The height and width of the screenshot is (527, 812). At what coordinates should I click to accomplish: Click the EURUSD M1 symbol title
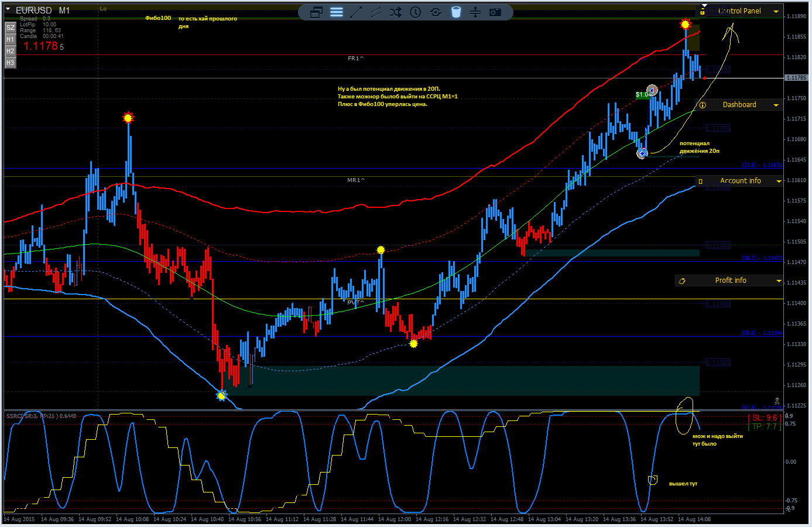click(43, 11)
